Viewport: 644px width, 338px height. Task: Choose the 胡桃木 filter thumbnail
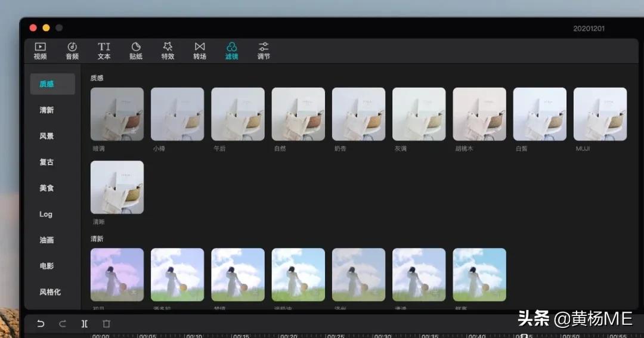click(479, 114)
